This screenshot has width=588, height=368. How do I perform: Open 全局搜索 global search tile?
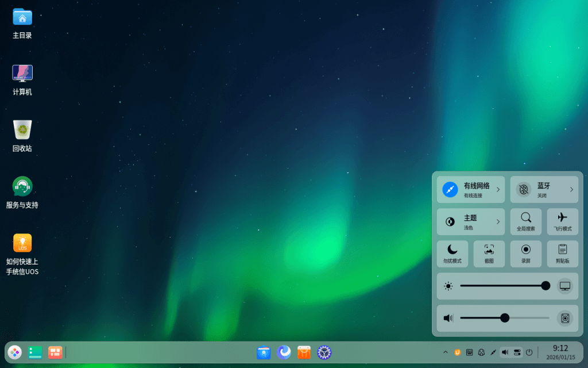point(526,221)
